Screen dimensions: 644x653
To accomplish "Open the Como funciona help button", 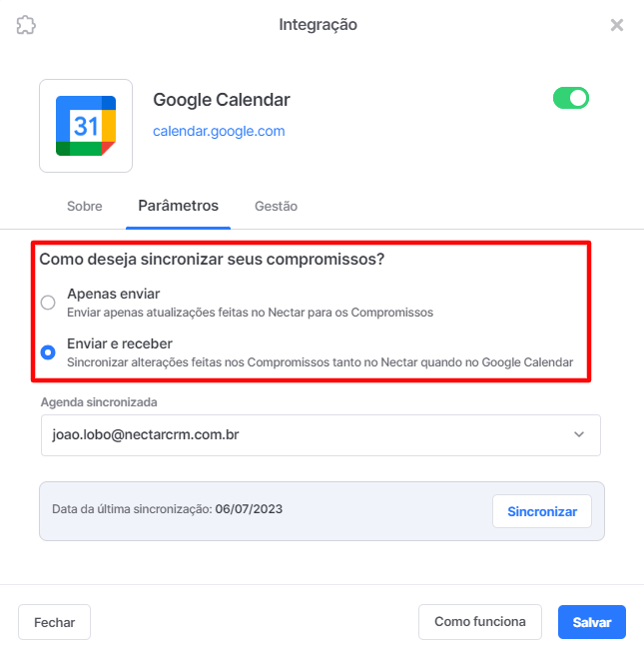I will tap(480, 622).
